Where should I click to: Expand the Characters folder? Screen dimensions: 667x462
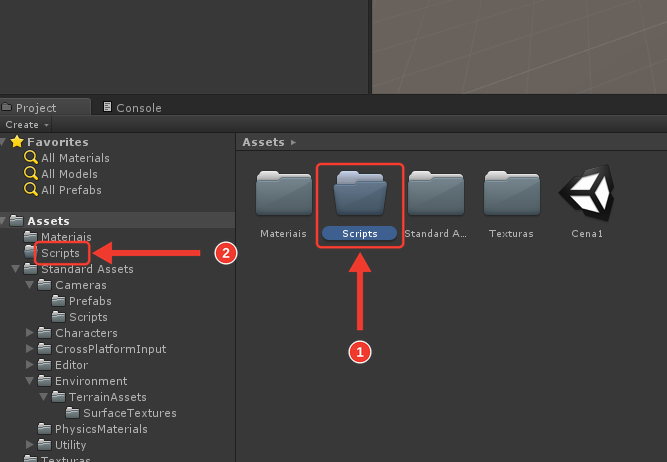click(x=29, y=333)
